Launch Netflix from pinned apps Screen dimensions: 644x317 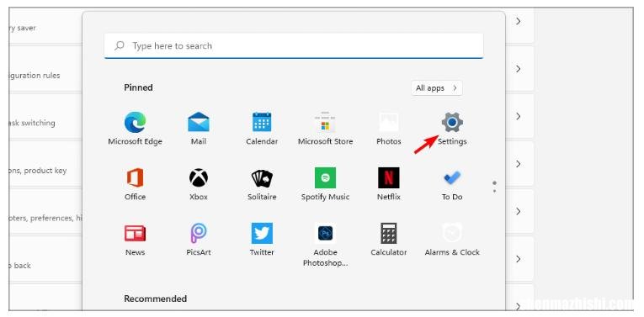click(x=389, y=183)
